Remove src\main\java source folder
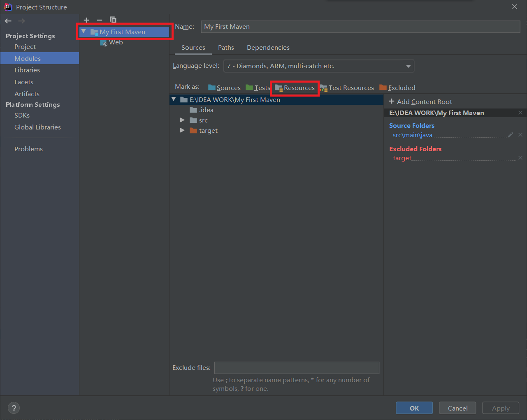This screenshot has width=527, height=420. click(520, 135)
